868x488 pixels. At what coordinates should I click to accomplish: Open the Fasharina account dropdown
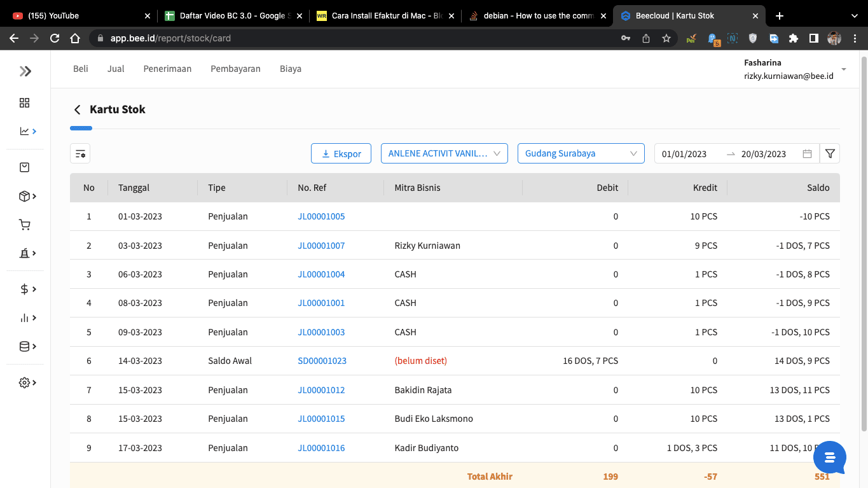pos(843,69)
